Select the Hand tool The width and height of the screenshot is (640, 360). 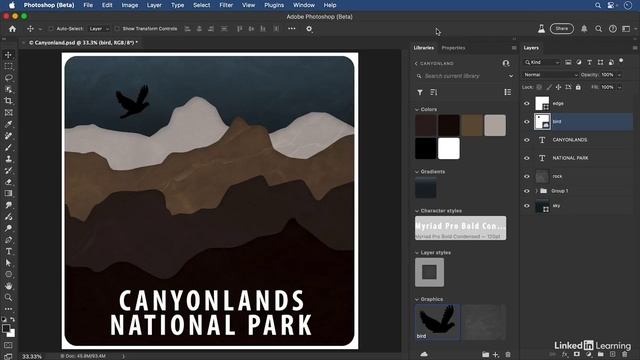(8, 286)
